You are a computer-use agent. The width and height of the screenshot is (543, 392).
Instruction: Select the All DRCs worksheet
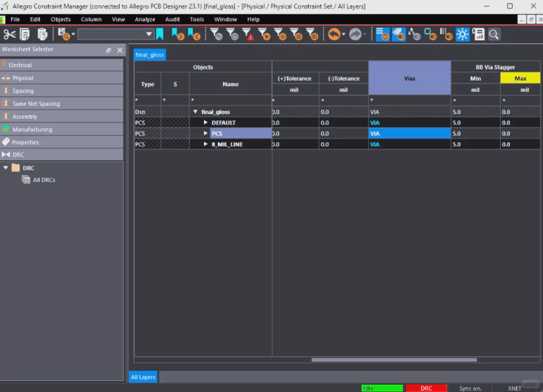click(43, 180)
